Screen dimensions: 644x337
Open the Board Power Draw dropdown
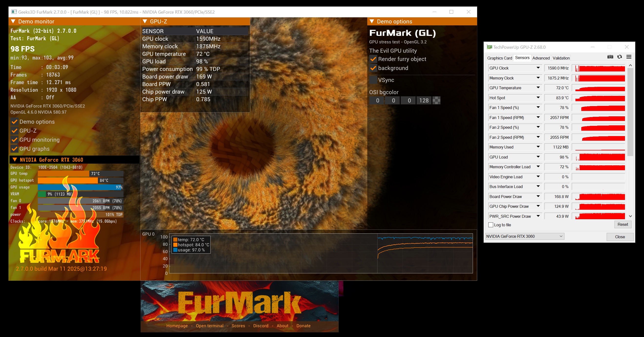538,196
